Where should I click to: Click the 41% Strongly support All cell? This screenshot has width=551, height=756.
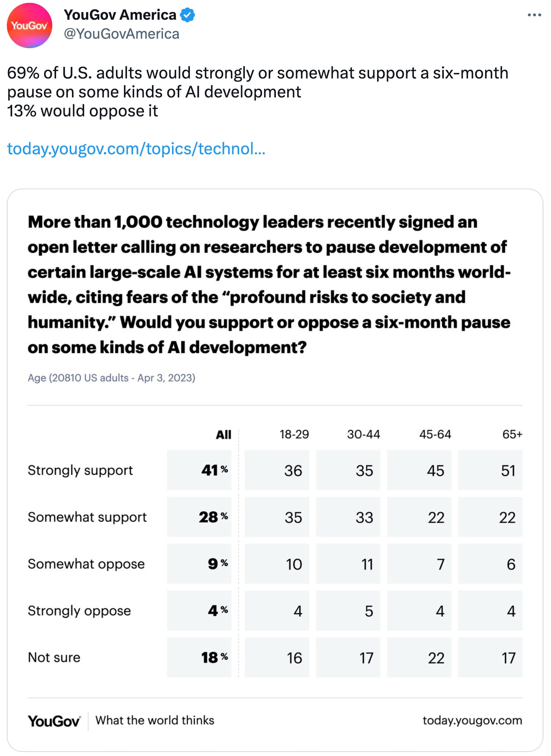click(199, 470)
